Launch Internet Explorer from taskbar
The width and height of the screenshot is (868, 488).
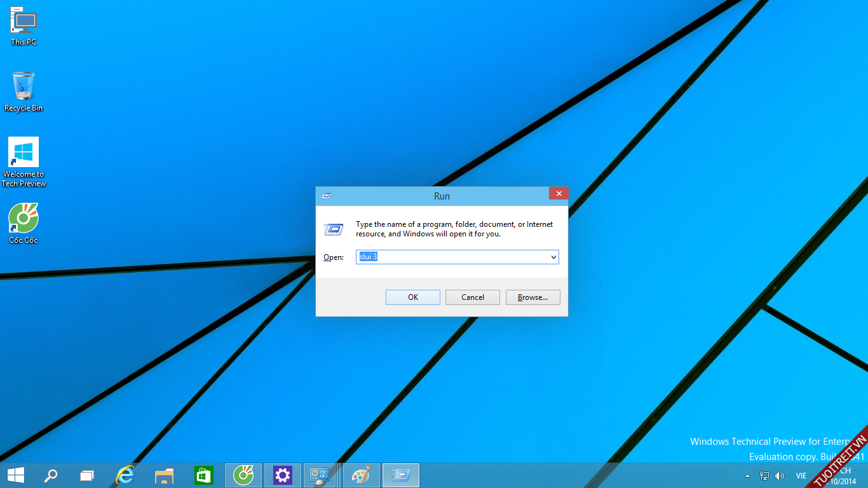click(x=126, y=475)
